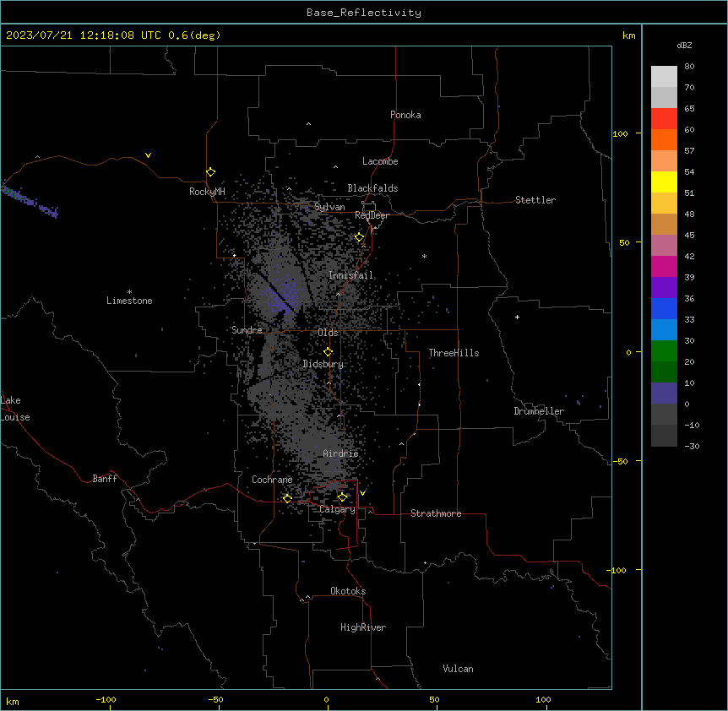Click the 100 km tick on right axis

pos(620,133)
